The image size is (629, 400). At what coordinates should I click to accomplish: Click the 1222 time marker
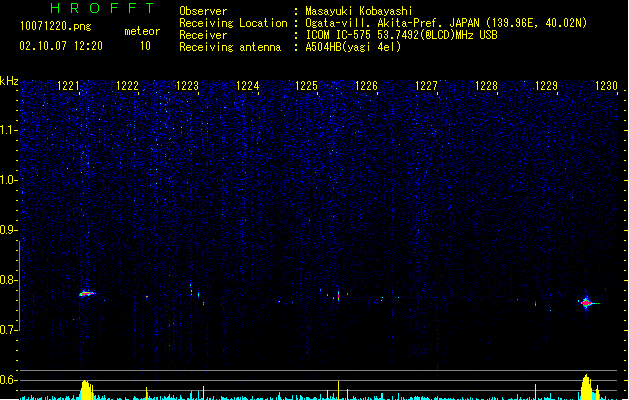coord(127,86)
